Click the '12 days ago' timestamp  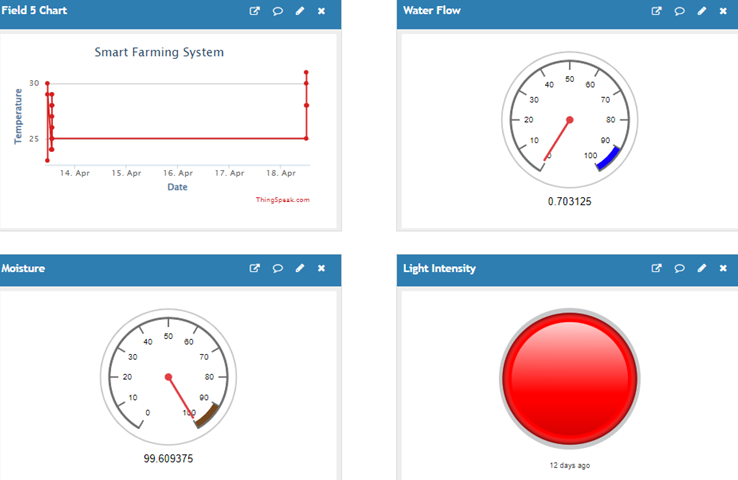pos(570,465)
